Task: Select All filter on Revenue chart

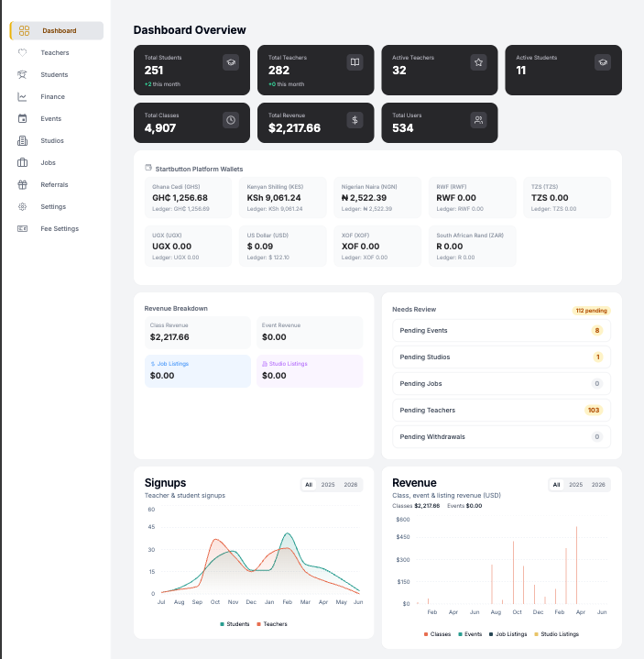Action: click(x=556, y=485)
